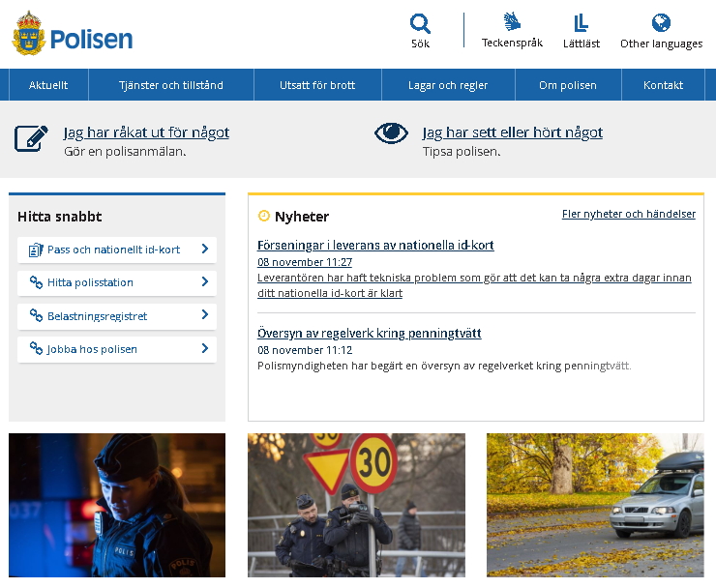Click the pencil report icon
Viewport: 716px width, 588px height.
[x=31, y=138]
